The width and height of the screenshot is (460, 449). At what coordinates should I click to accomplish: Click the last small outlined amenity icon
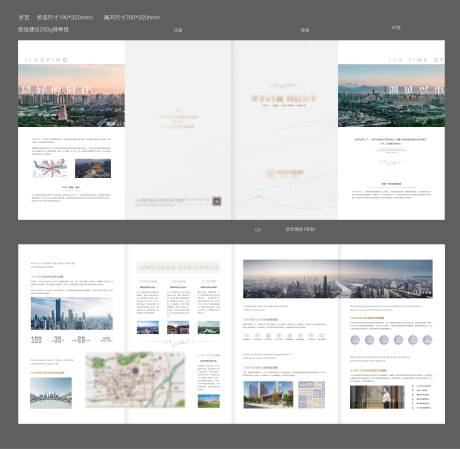pyautogui.click(x=322, y=336)
